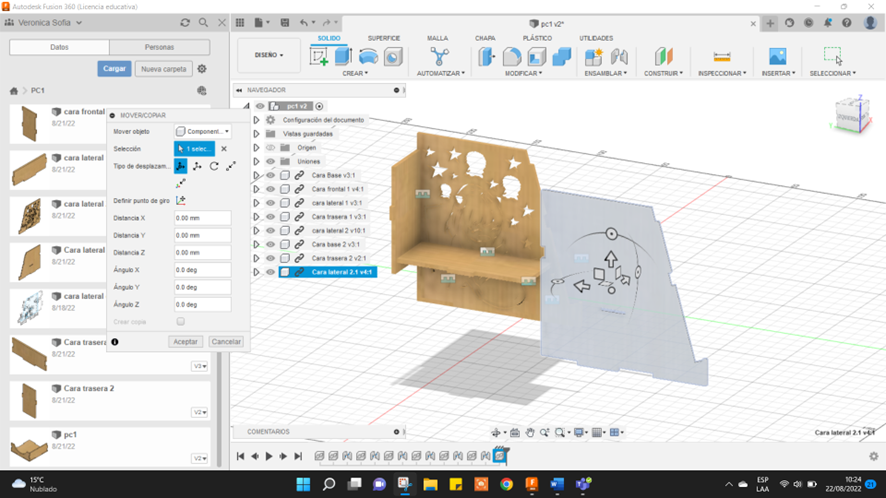This screenshot has height=498, width=886.
Task: Click the Joint assemble icon
Action: click(x=619, y=57)
